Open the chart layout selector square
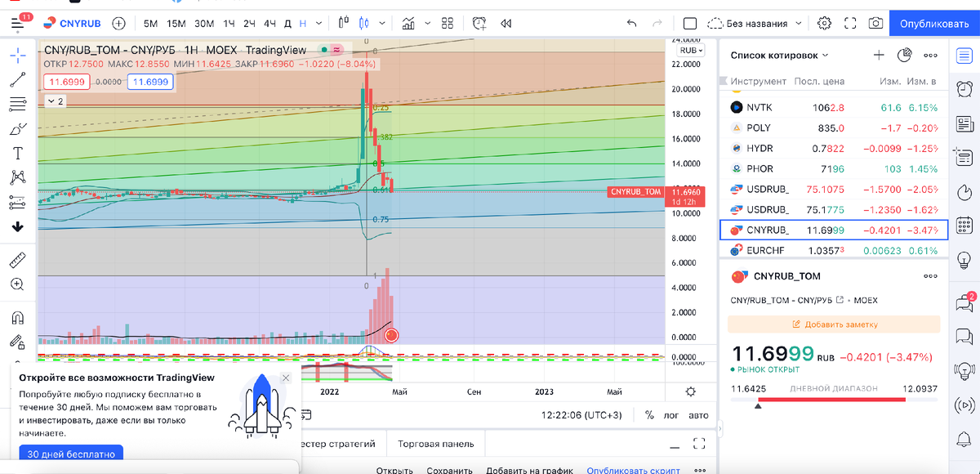The height and width of the screenshot is (474, 980). pos(690,24)
